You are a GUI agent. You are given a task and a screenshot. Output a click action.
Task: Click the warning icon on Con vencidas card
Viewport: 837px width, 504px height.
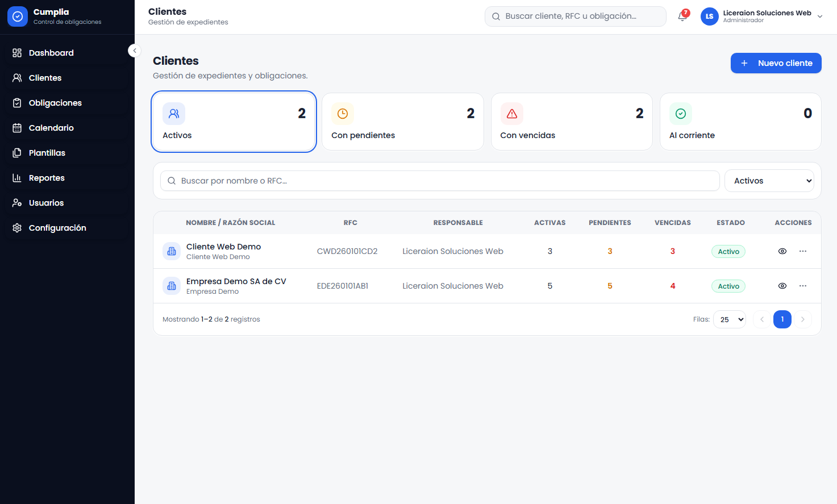coord(512,114)
